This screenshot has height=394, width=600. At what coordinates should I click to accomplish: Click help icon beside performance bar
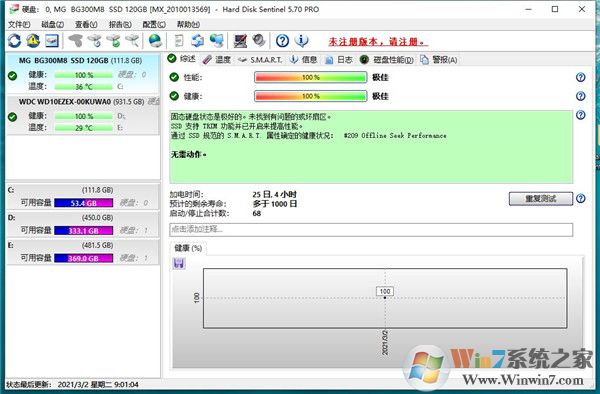click(x=580, y=77)
